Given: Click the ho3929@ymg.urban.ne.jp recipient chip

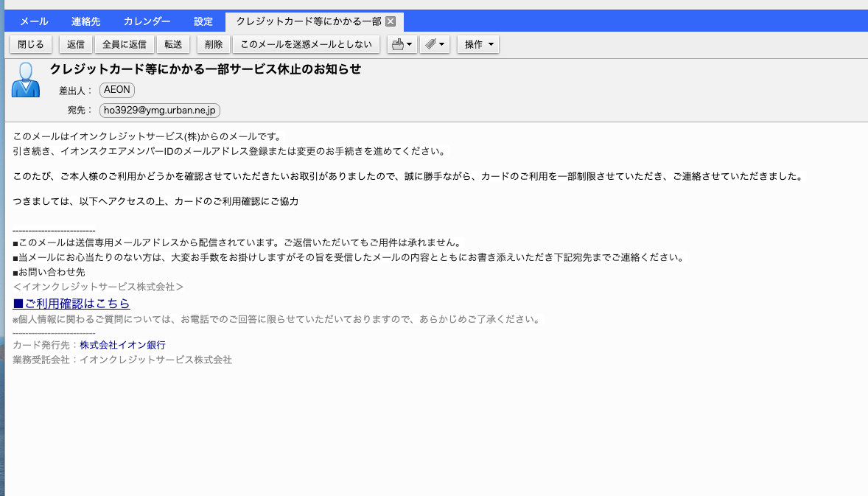Looking at the screenshot, I should [x=160, y=110].
